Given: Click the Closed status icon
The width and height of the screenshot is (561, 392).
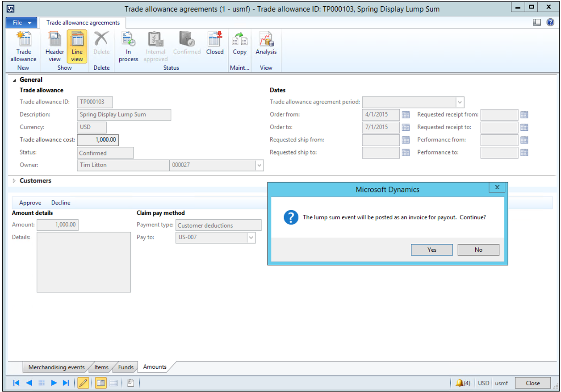Looking at the screenshot, I should (214, 44).
